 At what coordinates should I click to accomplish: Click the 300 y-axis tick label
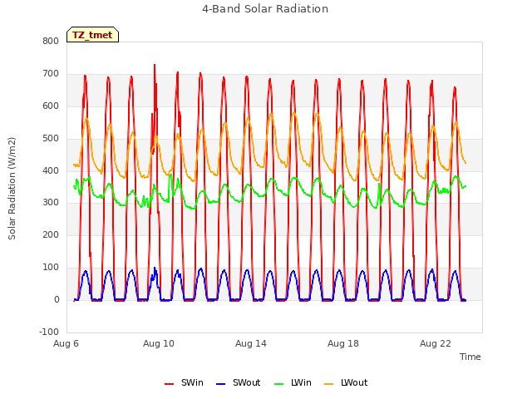[x=51, y=203]
